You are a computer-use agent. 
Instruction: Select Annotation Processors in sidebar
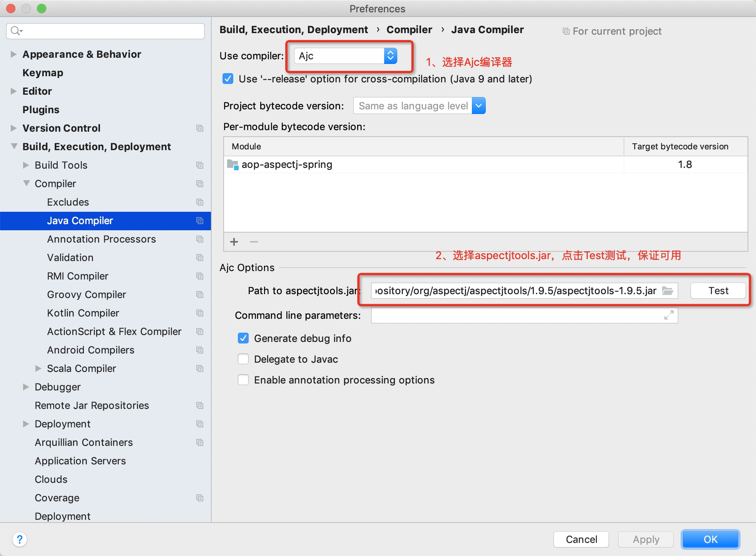pos(101,239)
